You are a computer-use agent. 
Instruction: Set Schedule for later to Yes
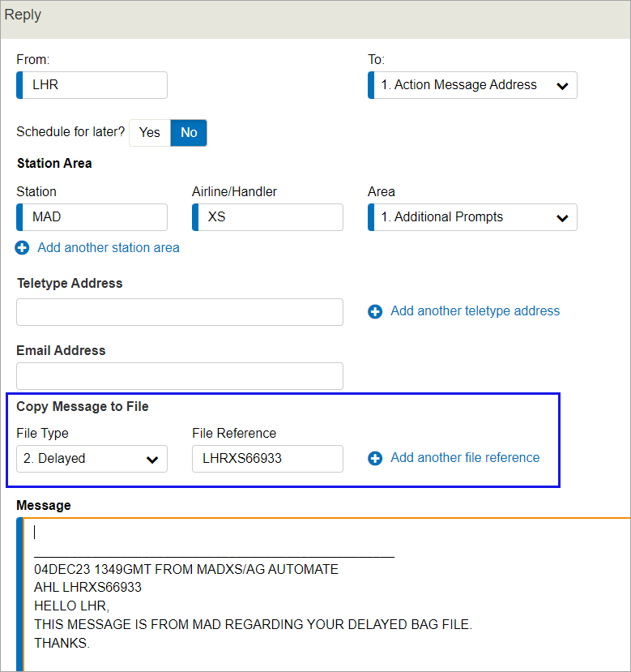[x=150, y=132]
